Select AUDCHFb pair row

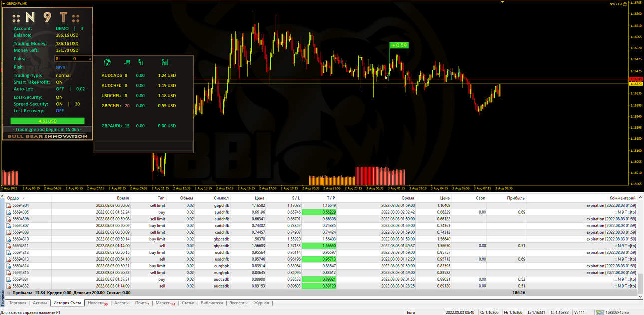pyautogui.click(x=139, y=86)
